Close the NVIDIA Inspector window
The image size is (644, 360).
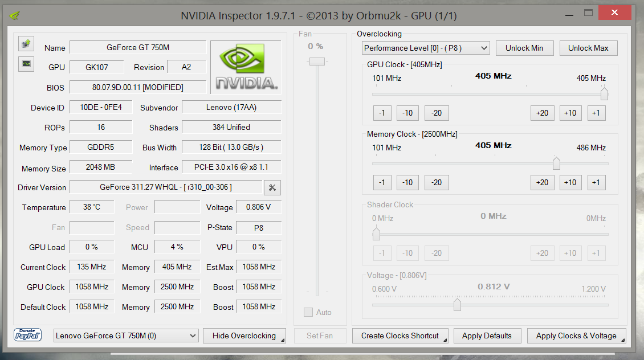[x=614, y=13]
